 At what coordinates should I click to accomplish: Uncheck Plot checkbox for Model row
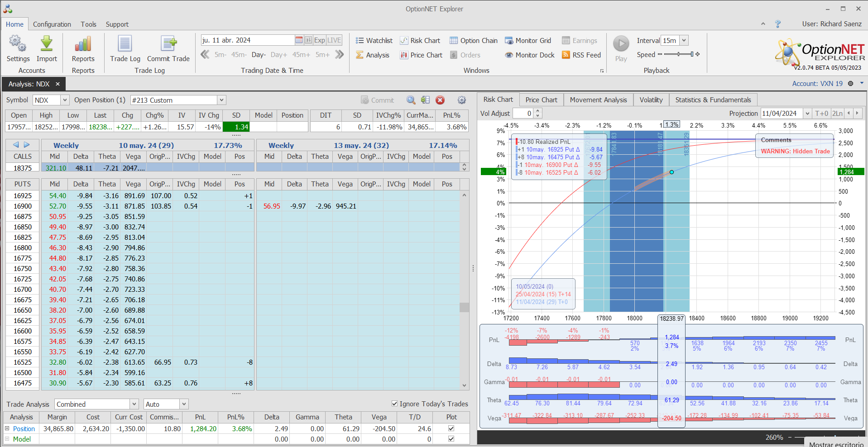[x=451, y=439]
